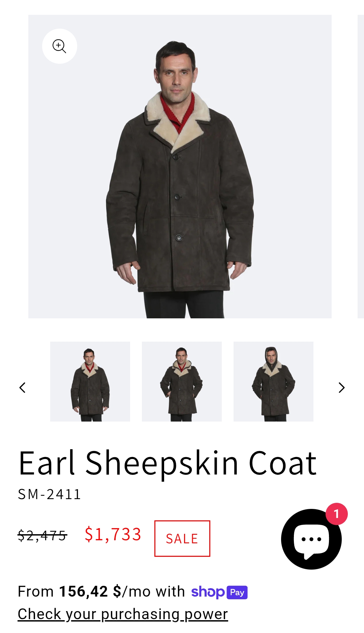Show previous thumbnails with left arrow
The image size is (364, 633).
pyautogui.click(x=23, y=387)
